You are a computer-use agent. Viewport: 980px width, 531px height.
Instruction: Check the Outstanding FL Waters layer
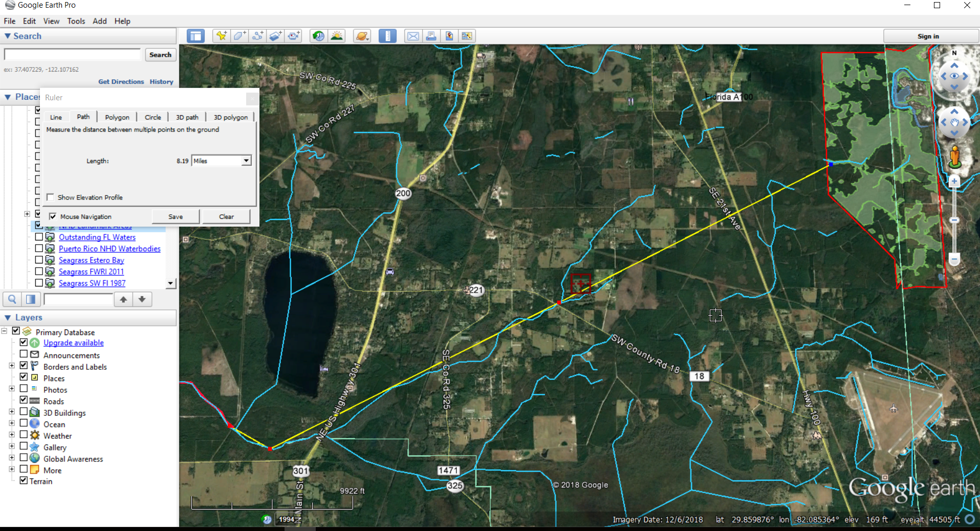point(39,237)
